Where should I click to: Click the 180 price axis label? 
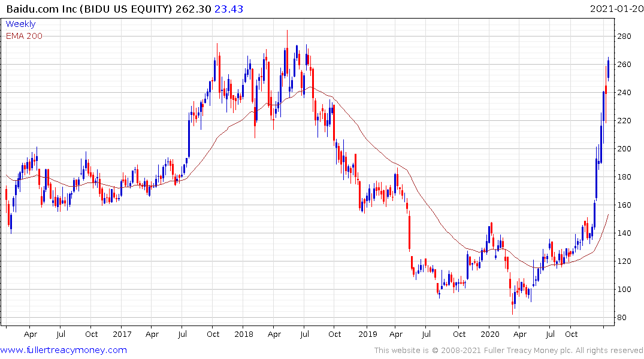click(624, 177)
